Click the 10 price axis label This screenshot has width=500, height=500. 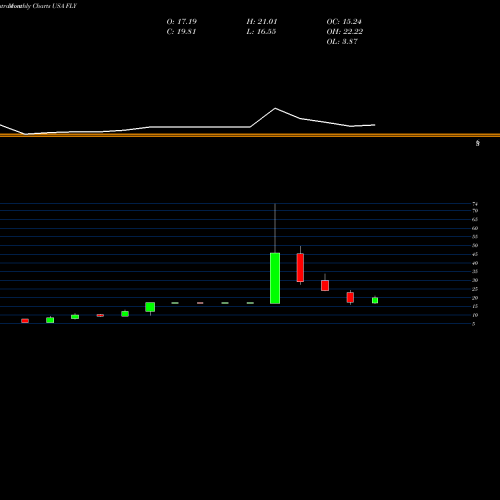click(475, 315)
